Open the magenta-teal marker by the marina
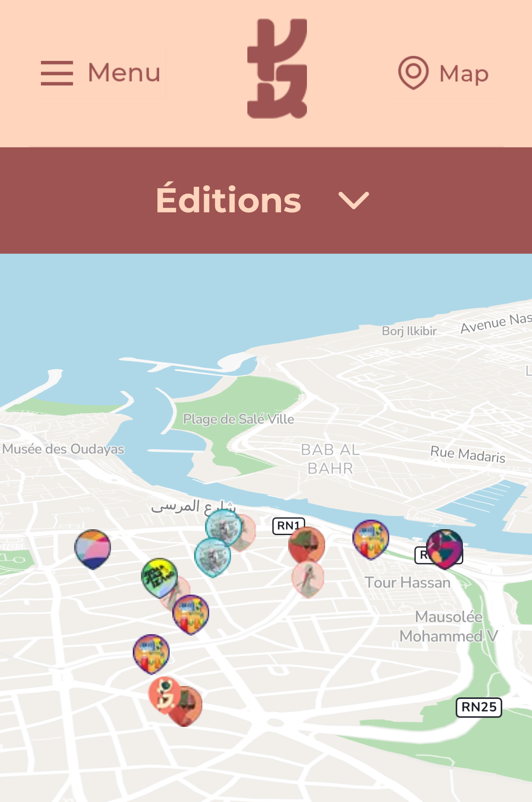This screenshot has height=802, width=532. pyautogui.click(x=445, y=549)
